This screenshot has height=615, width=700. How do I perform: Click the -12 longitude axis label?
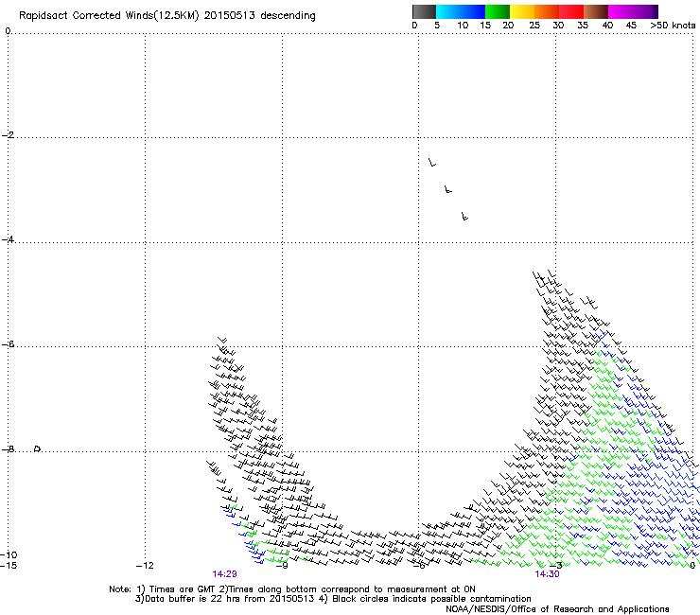[x=145, y=566]
